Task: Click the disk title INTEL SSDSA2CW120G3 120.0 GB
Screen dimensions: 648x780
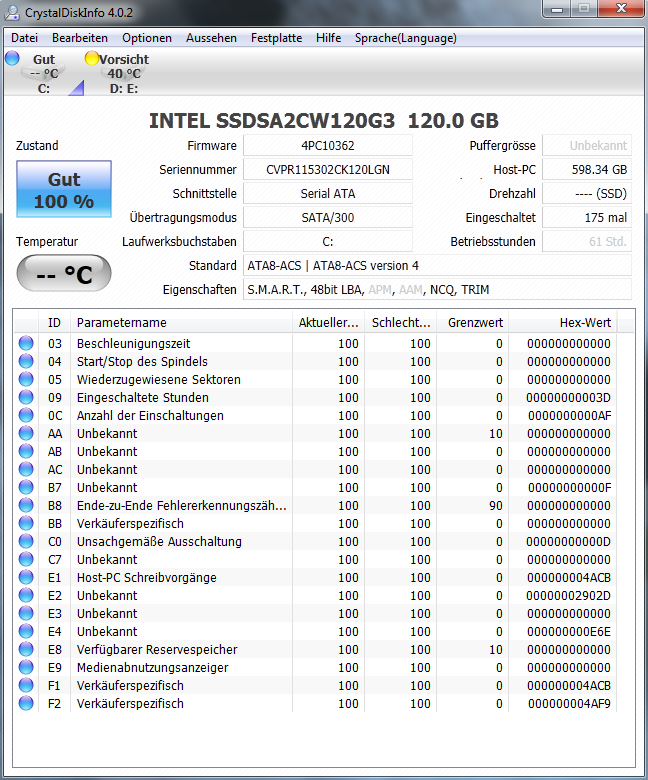Action: [x=324, y=121]
